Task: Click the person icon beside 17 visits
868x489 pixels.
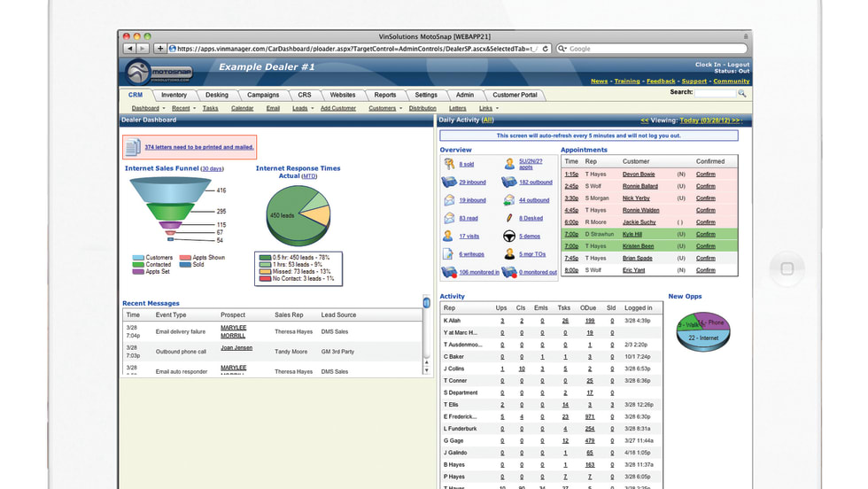Action: [448, 237]
